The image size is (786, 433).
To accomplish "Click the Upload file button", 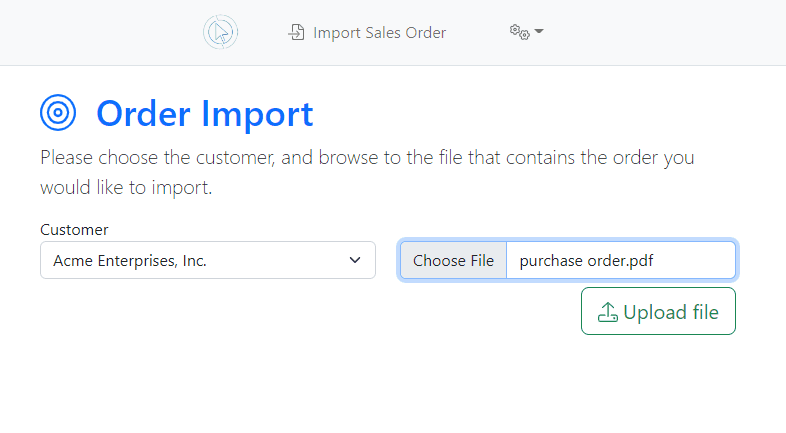I will point(658,311).
